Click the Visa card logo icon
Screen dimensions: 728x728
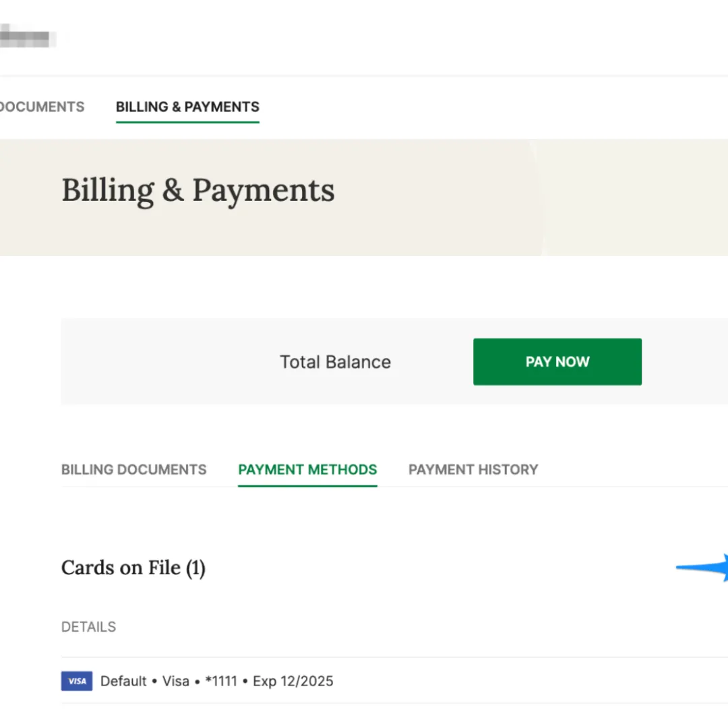pos(76,681)
